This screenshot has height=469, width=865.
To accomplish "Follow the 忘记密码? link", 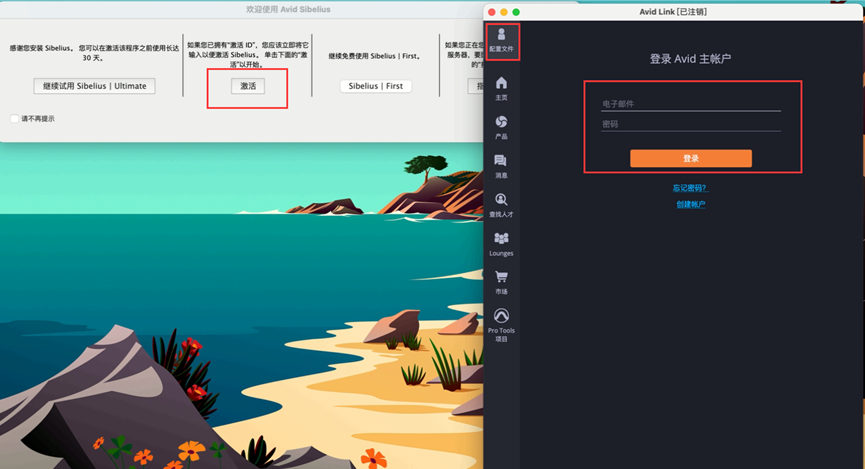I will tap(690, 188).
